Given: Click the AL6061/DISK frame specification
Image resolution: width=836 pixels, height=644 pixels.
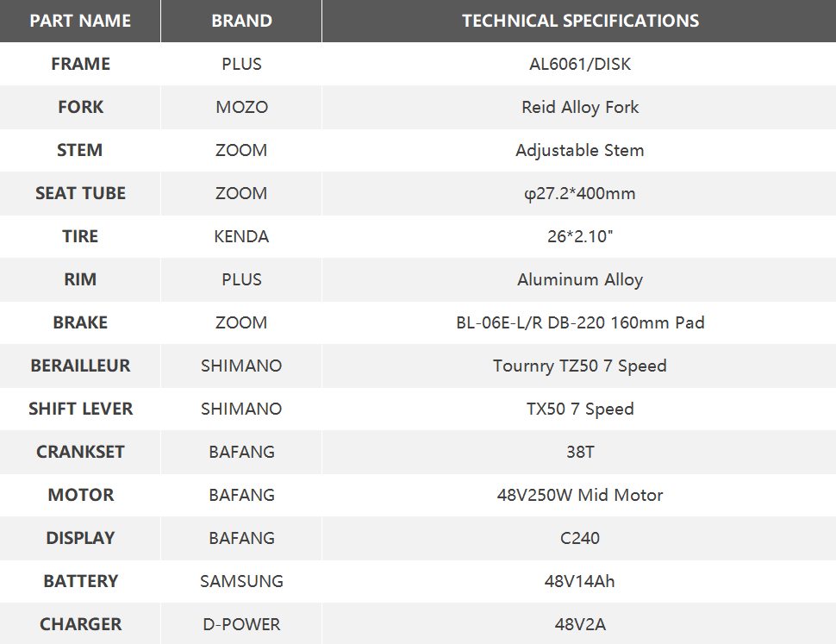Looking at the screenshot, I should 580,64.
